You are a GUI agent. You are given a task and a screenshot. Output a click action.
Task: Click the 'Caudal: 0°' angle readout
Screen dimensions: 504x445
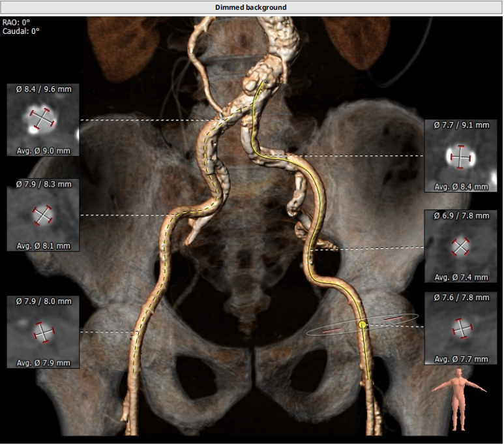pyautogui.click(x=20, y=30)
